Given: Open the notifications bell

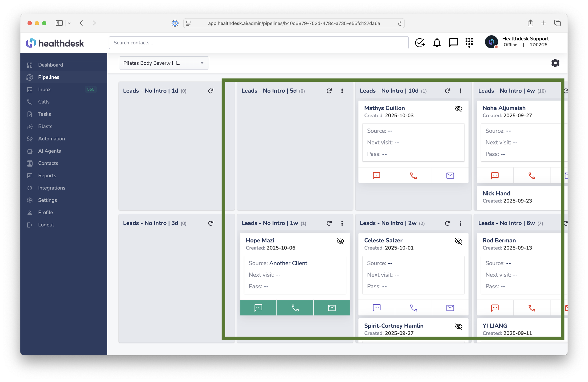Looking at the screenshot, I should click(x=437, y=43).
